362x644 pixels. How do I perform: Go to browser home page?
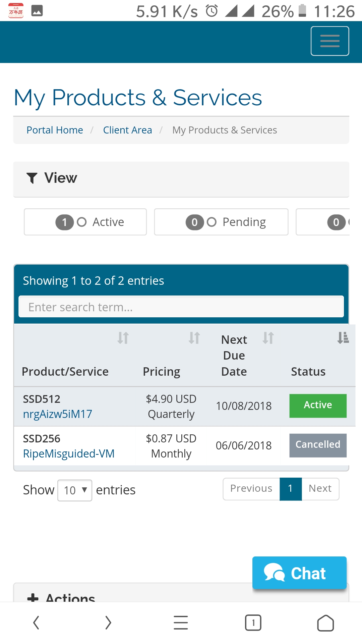pyautogui.click(x=325, y=623)
